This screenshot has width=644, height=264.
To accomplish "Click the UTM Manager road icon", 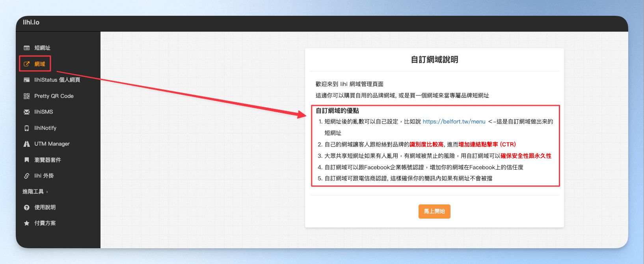I will click(x=26, y=144).
